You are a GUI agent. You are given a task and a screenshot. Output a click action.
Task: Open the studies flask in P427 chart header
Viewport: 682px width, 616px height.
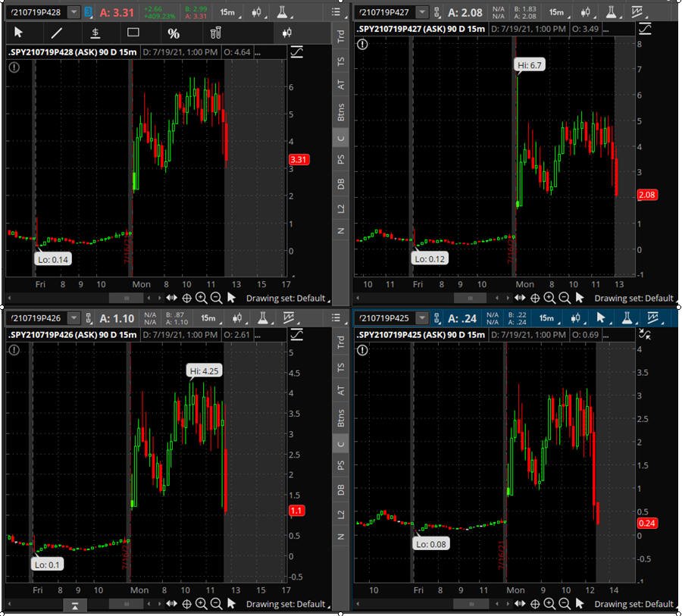pyautogui.click(x=611, y=12)
